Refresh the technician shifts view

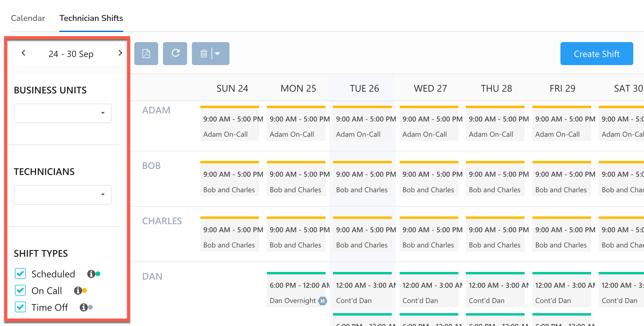click(175, 53)
